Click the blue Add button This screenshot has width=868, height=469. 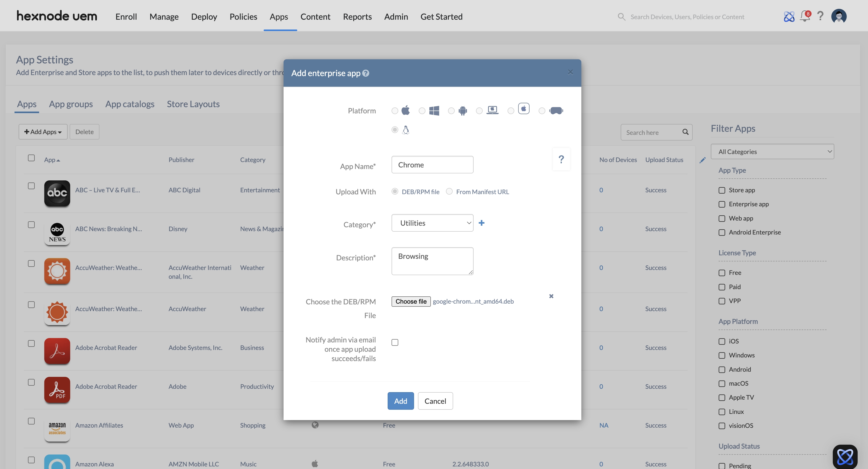point(400,401)
